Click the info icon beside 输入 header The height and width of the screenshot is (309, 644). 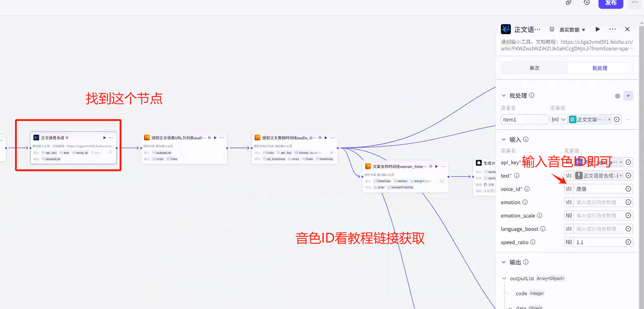pos(526,139)
